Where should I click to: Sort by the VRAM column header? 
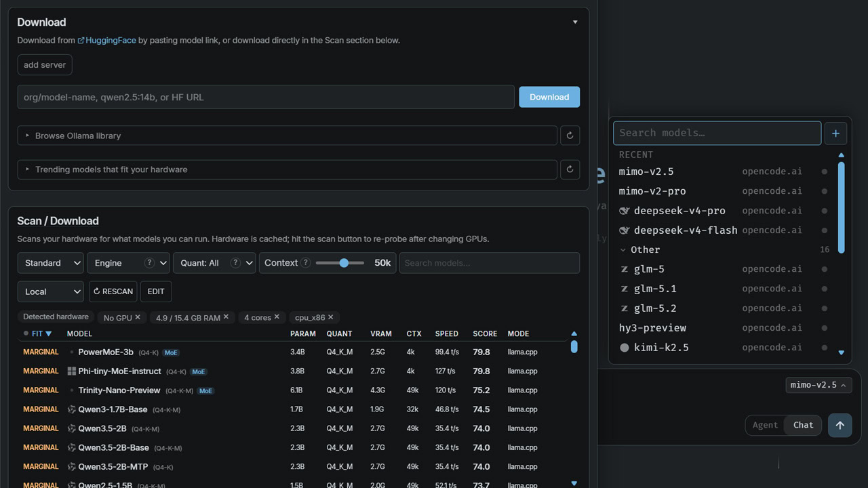pos(381,333)
